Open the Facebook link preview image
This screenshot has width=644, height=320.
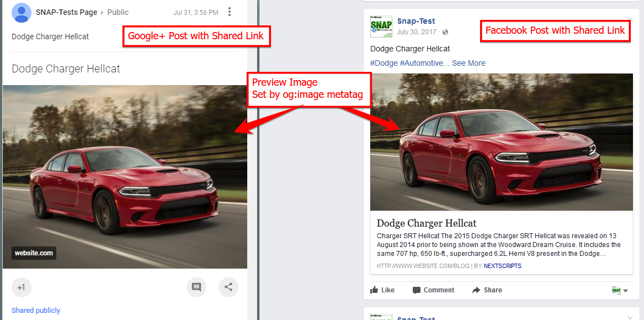pos(502,142)
